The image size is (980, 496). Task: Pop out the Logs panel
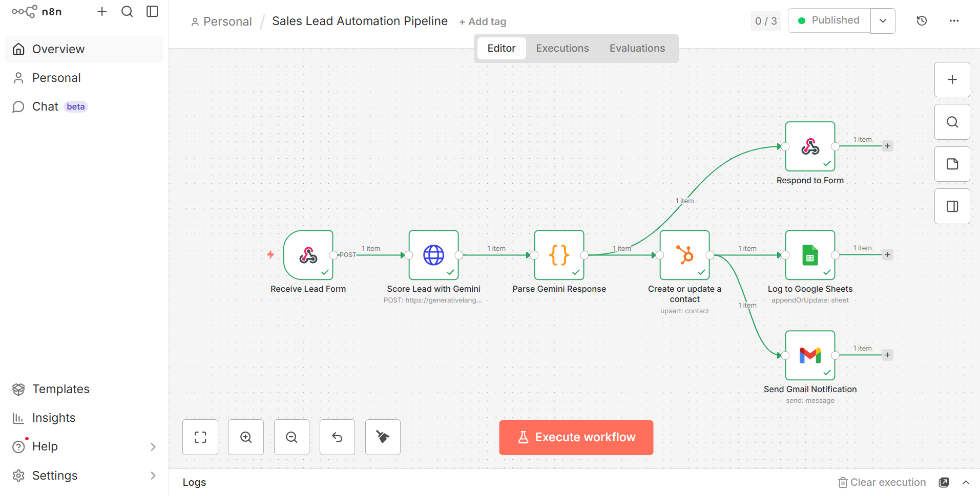[944, 482]
